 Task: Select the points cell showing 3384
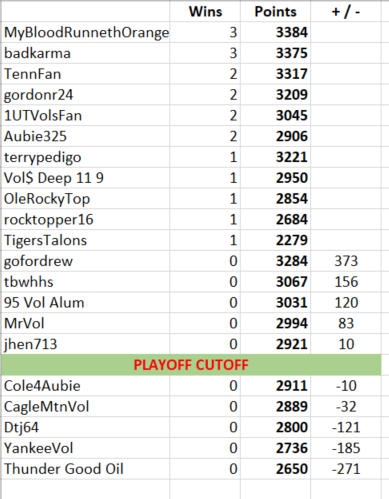[x=275, y=32]
